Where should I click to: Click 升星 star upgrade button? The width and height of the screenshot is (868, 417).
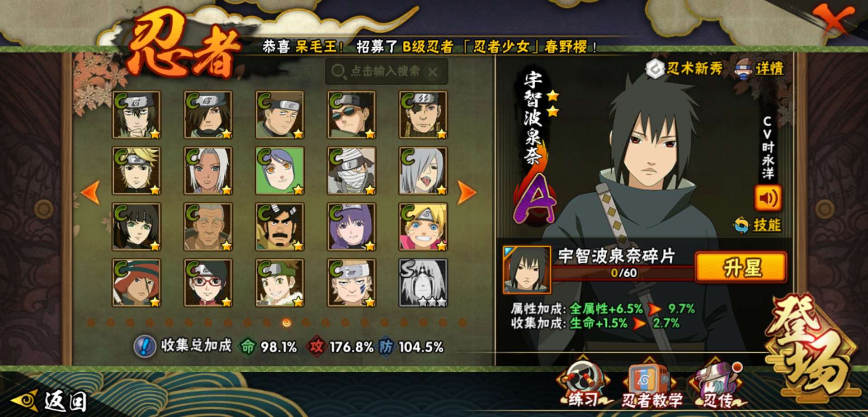point(741,268)
